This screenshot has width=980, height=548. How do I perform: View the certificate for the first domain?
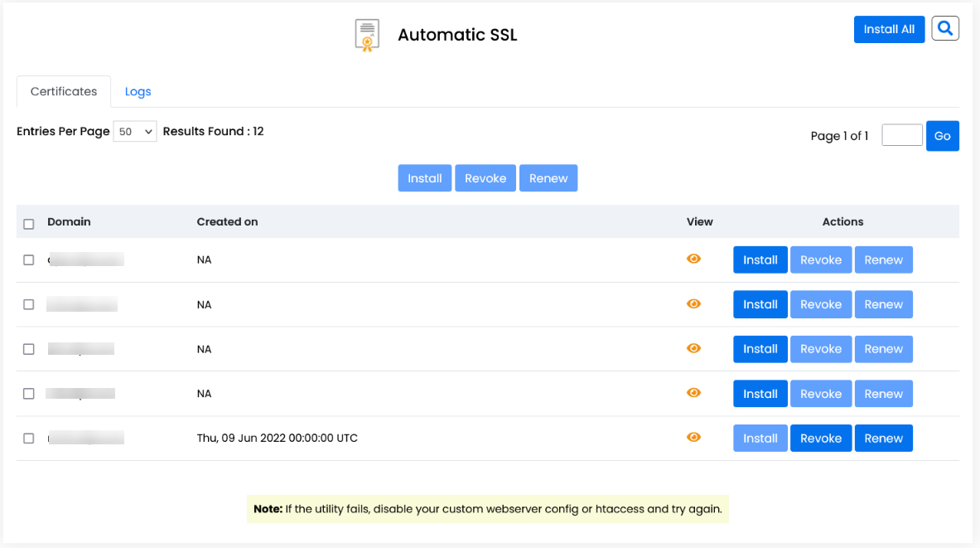693,259
